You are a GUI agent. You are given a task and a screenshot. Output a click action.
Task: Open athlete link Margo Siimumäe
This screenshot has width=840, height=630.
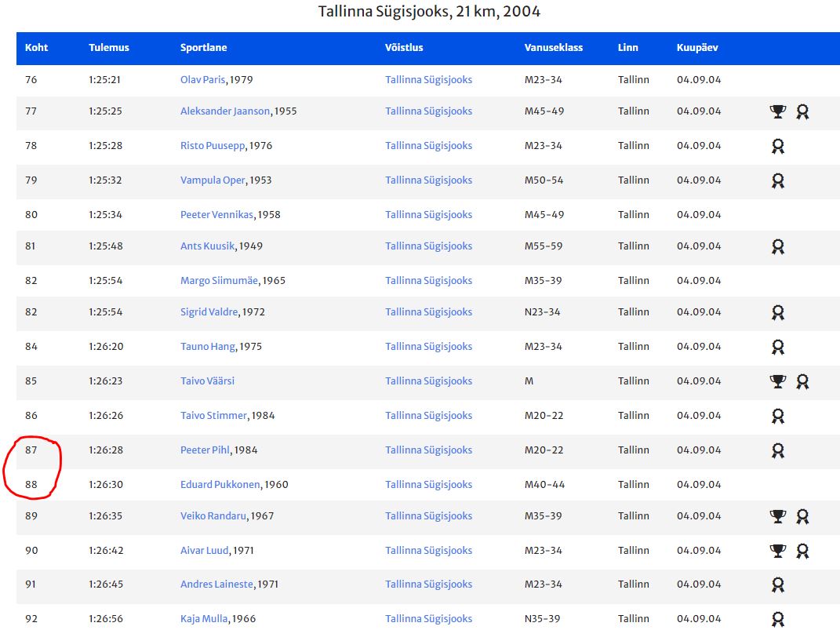click(219, 280)
